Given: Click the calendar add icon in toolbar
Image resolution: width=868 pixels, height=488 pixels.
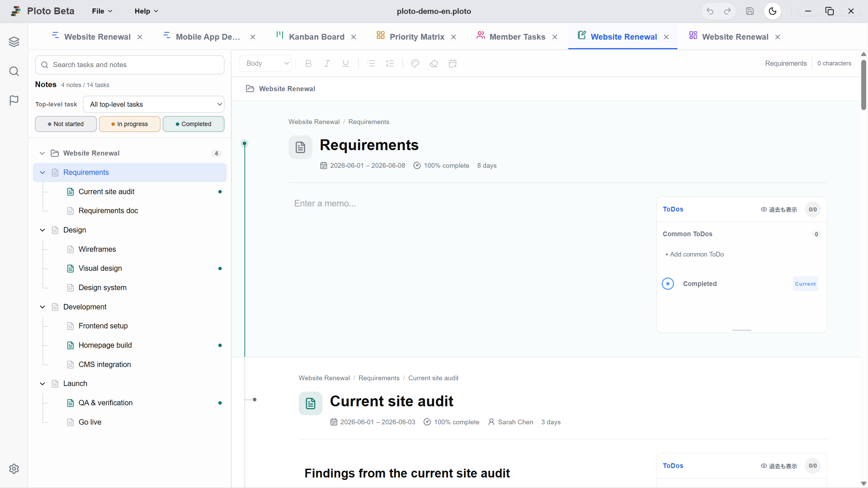Looking at the screenshot, I should pos(453,63).
